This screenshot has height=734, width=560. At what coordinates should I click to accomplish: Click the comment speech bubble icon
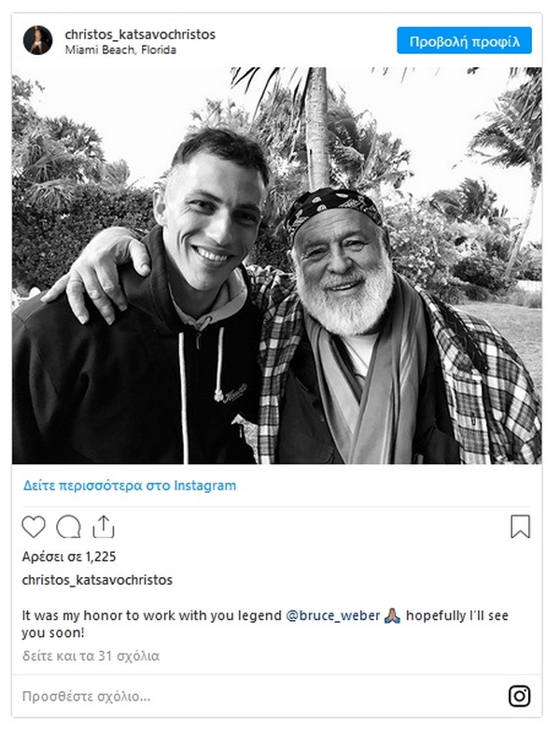68,527
